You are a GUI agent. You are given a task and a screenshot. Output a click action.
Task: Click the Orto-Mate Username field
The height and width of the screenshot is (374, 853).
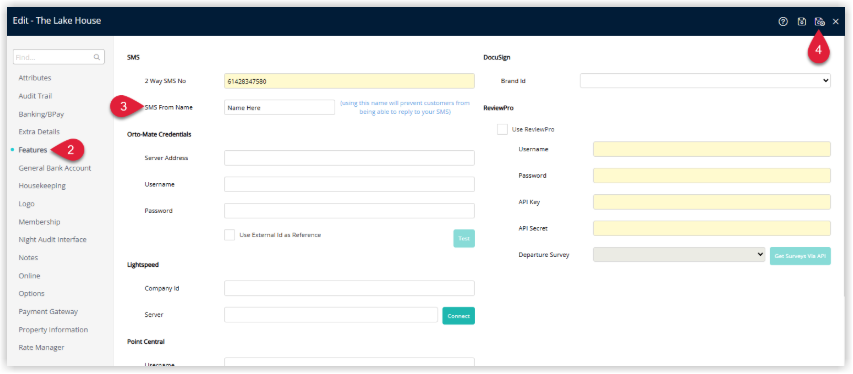(x=349, y=184)
